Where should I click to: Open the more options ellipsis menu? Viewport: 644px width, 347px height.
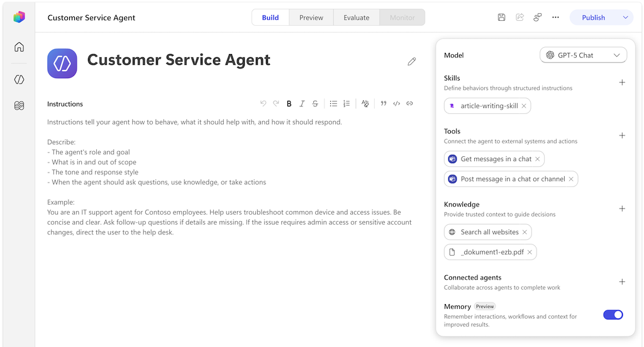point(555,17)
